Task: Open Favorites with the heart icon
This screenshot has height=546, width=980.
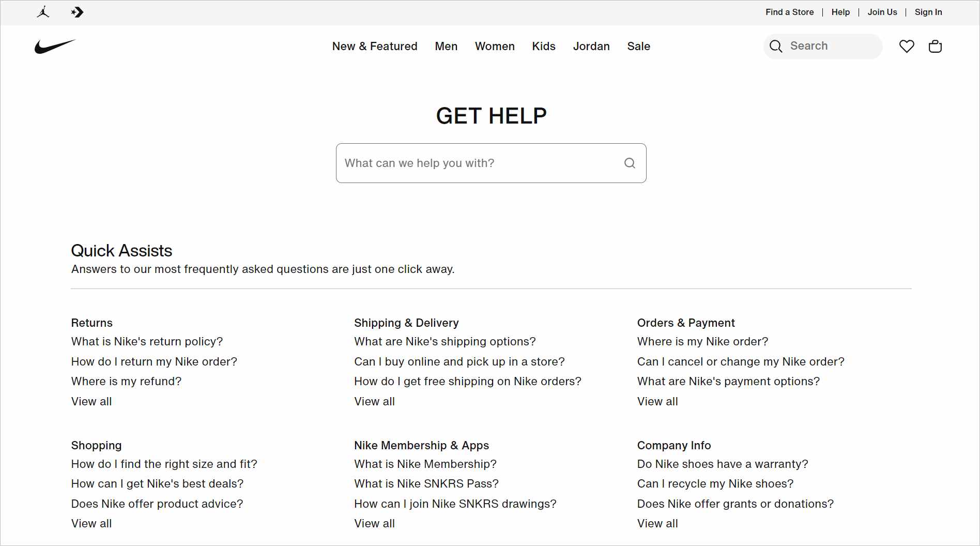Action: [x=907, y=47]
